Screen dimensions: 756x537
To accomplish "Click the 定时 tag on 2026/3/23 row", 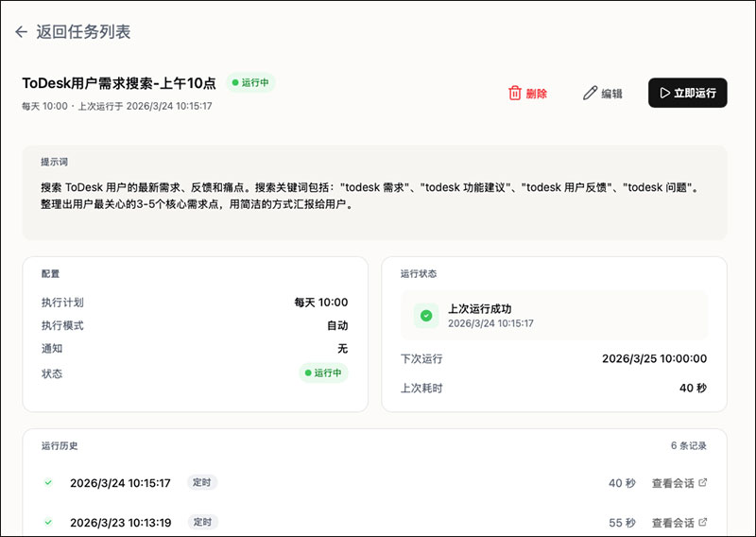I will (x=202, y=522).
